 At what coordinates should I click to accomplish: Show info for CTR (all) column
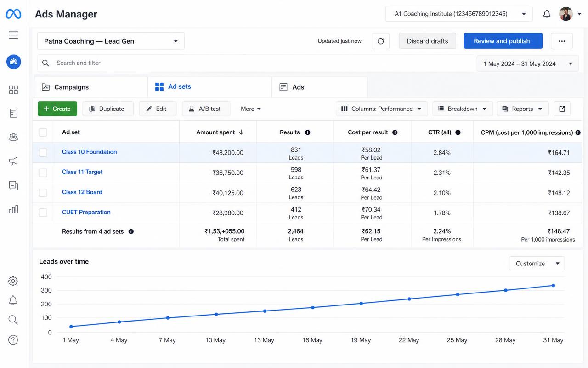point(458,132)
